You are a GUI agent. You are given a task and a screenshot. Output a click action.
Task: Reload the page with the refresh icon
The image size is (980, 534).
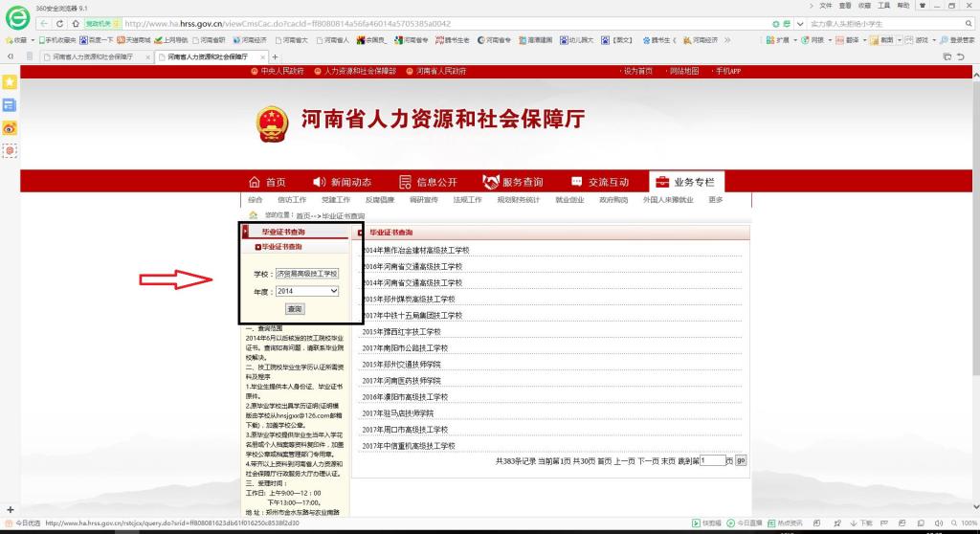coord(60,24)
